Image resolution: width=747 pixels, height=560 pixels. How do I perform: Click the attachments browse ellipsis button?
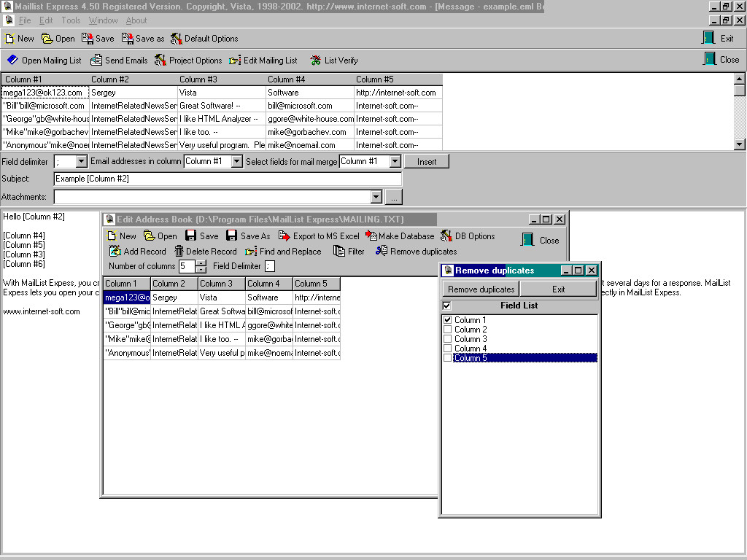(394, 197)
